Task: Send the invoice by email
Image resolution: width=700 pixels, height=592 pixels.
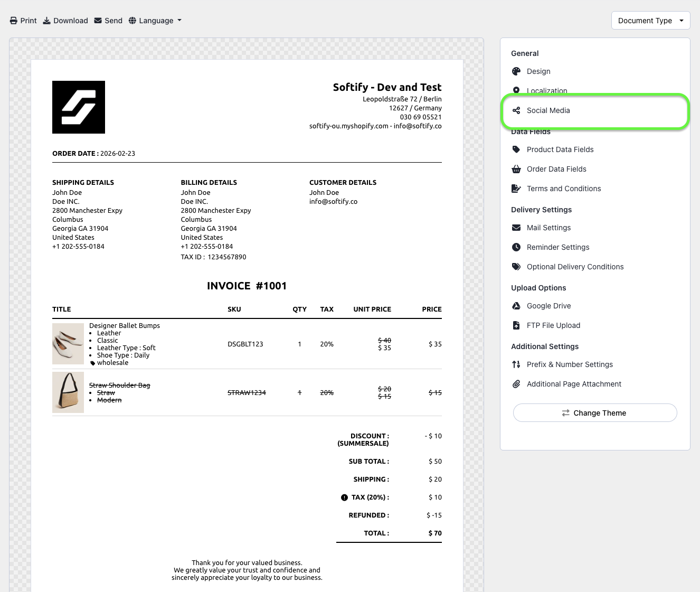Action: 108,21
